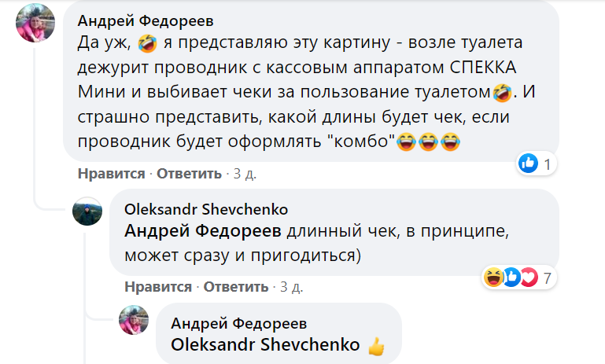605x364 pixels.
Task: Click yellow thumbs-up emoji in bottom reply
Action: pos(376,345)
